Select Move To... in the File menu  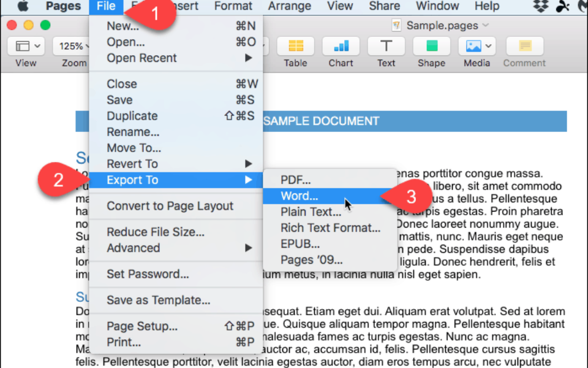pyautogui.click(x=176, y=148)
